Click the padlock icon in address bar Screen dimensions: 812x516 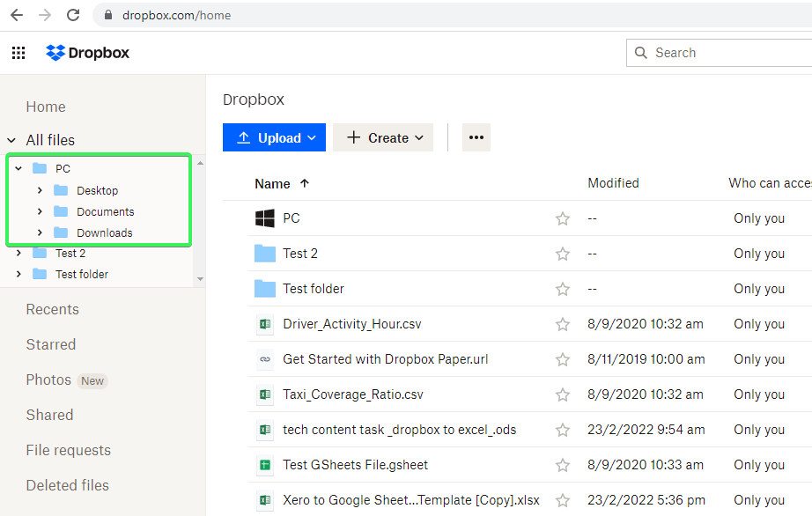point(108,15)
